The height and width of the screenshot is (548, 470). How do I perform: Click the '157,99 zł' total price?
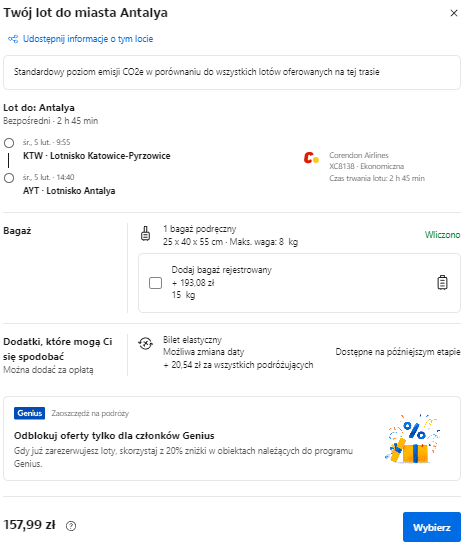coord(29,525)
